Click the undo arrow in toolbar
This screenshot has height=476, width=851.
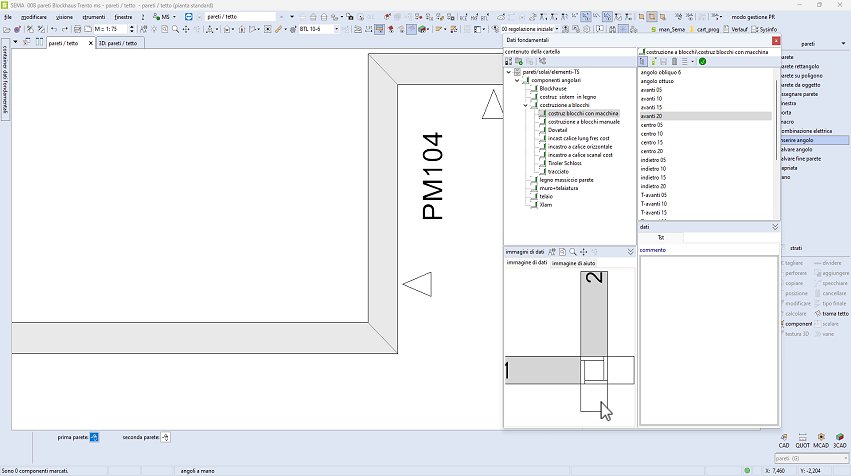53,30
